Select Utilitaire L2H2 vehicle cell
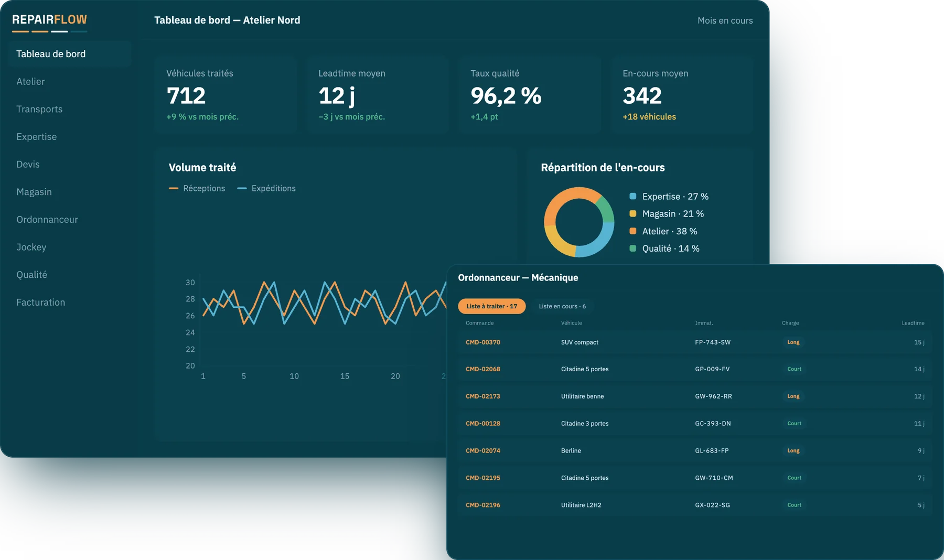The width and height of the screenshot is (944, 560). (581, 505)
